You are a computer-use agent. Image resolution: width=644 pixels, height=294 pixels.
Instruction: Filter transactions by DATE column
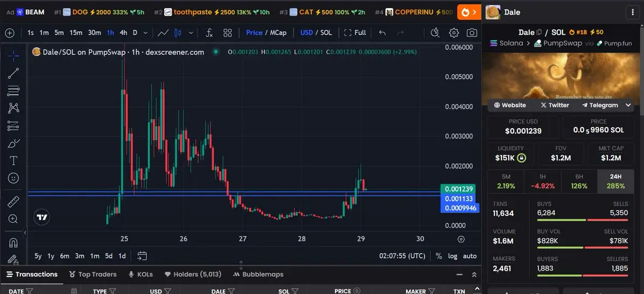29,291
